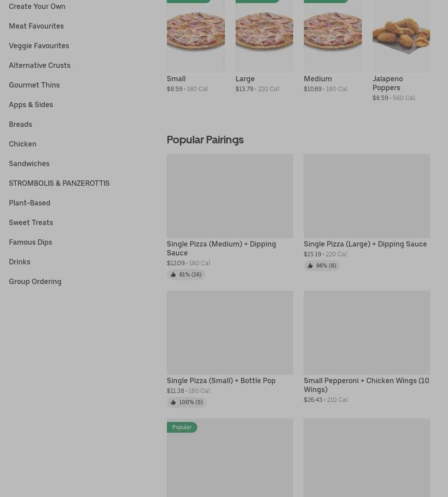Viewport: 448px width, 497px height.
Task: Open the Group Ordering section
Action: click(35, 281)
